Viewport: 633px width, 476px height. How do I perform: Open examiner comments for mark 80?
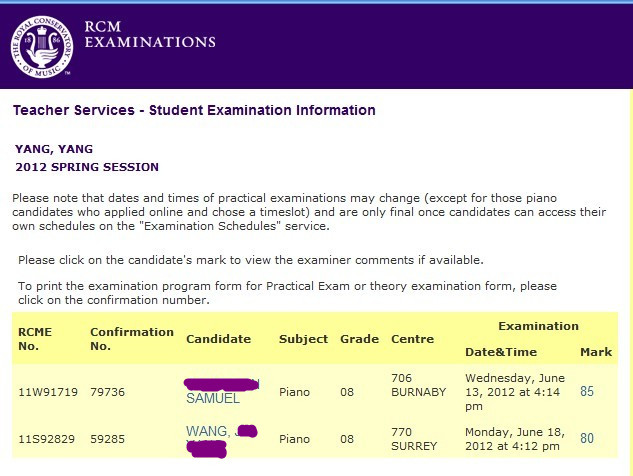click(x=587, y=438)
